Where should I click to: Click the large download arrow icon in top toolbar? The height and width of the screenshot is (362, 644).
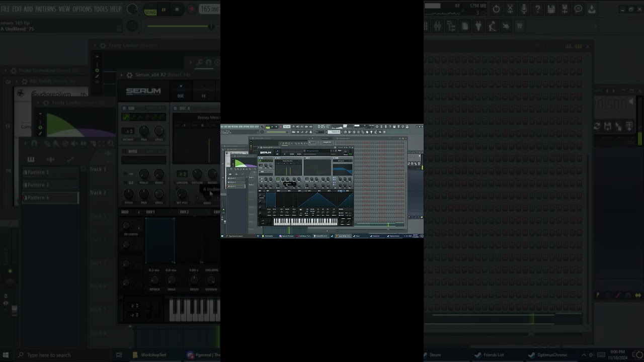[x=592, y=9]
